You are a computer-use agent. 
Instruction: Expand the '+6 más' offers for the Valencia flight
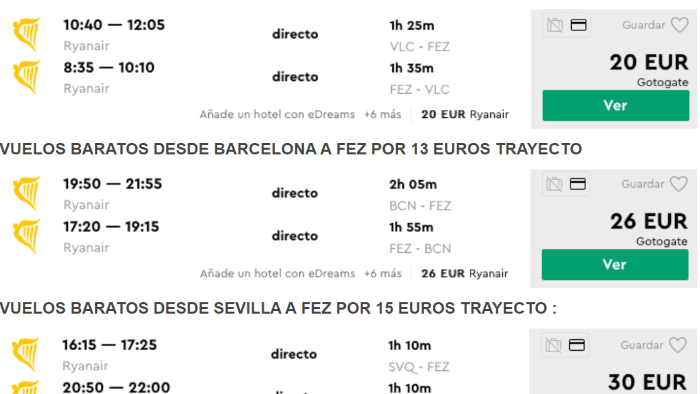click(382, 115)
